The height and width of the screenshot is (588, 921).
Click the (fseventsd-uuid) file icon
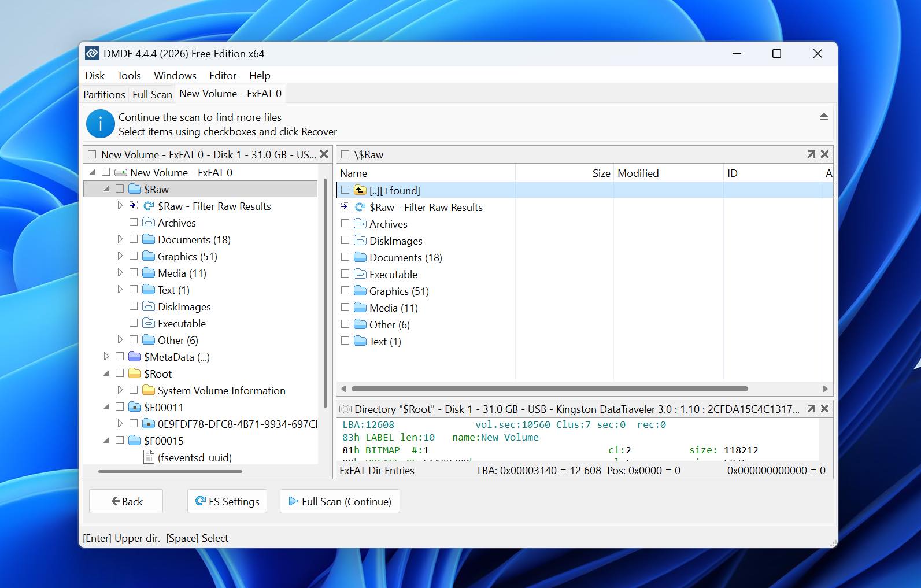click(x=149, y=457)
